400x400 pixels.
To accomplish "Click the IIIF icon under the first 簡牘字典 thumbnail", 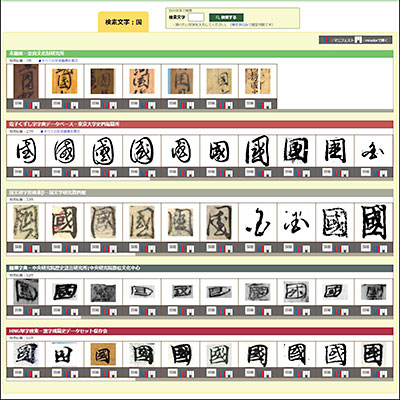I will tap(29, 312).
